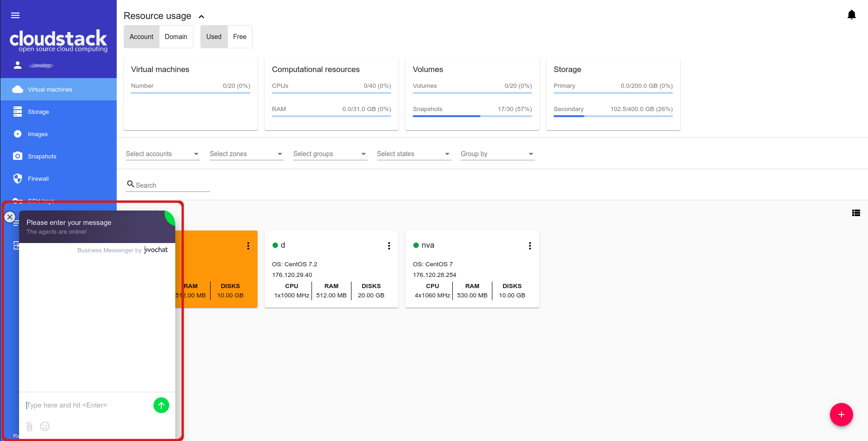This screenshot has height=441, width=868.
Task: Open options menu for nva VM
Action: point(530,246)
